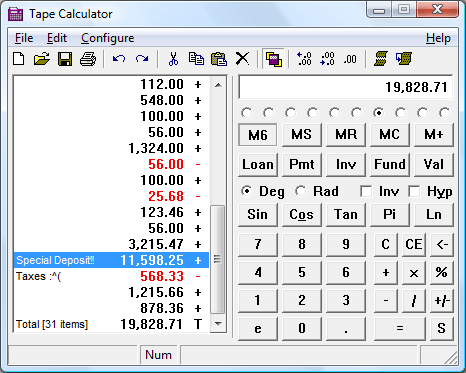The image size is (466, 373).
Task: Click the number 7 key
Action: 258,244
